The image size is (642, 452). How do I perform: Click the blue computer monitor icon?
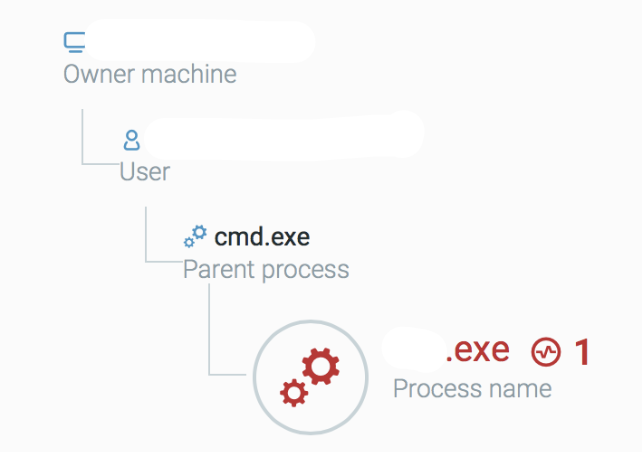pyautogui.click(x=75, y=43)
